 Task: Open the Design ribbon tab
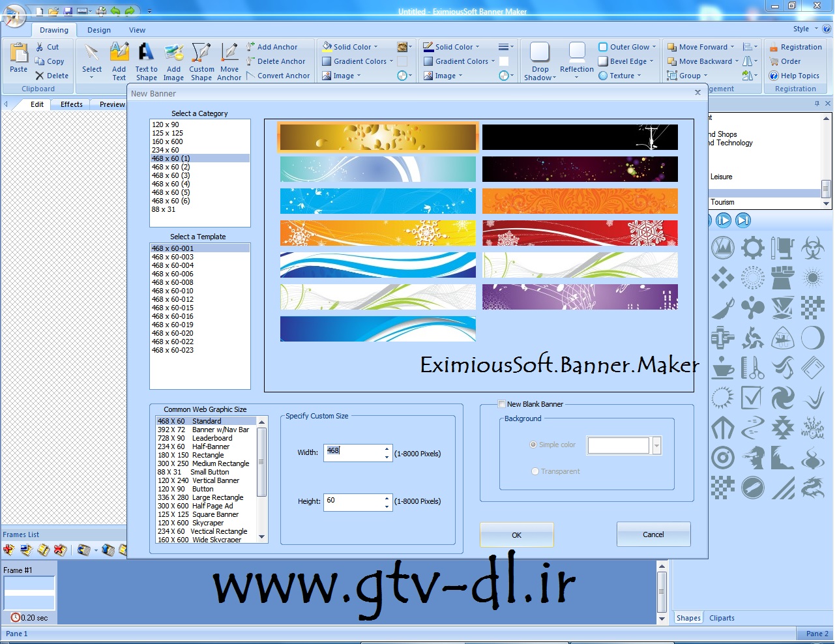click(x=99, y=30)
